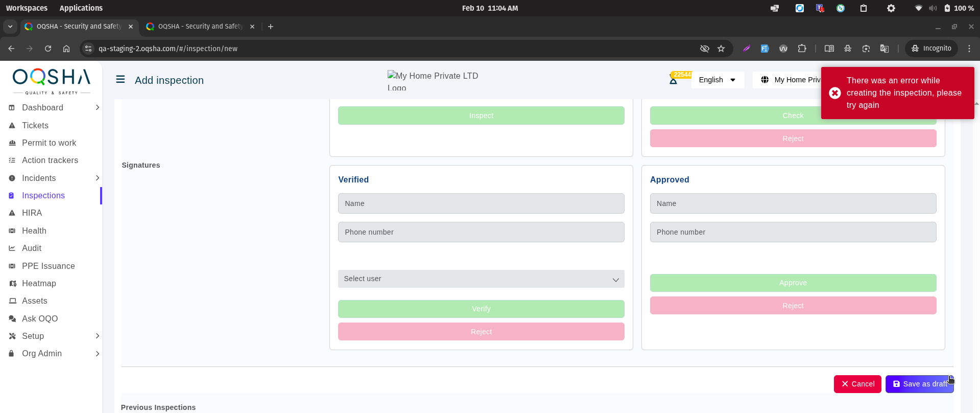Go to browser home icon
The height and width of the screenshot is (413, 980).
[x=66, y=49]
